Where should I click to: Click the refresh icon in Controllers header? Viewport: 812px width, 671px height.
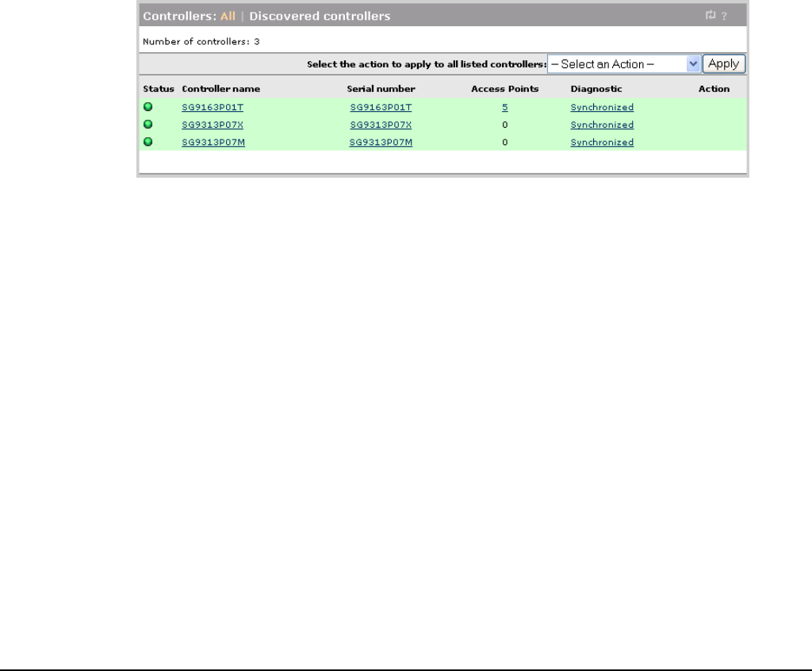tap(710, 16)
